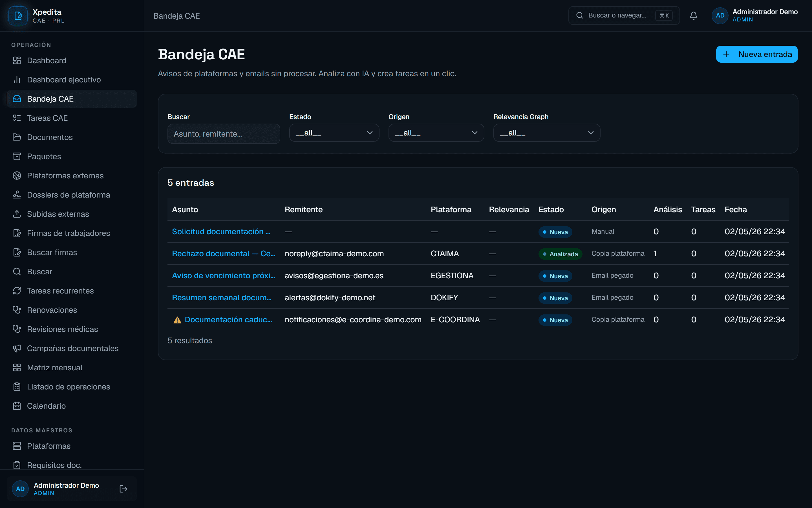Click avisos@egestiona-demo.es sender cell
The height and width of the screenshot is (508, 812).
[334, 275]
